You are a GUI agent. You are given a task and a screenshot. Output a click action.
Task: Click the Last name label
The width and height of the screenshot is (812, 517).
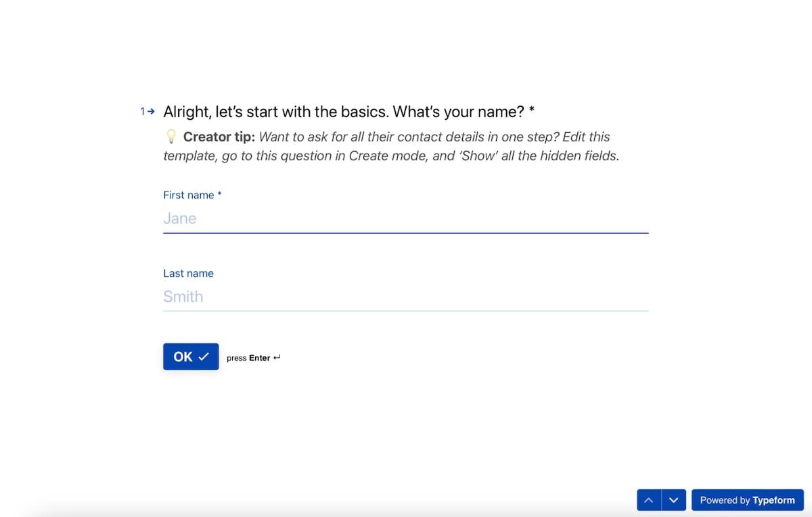188,273
